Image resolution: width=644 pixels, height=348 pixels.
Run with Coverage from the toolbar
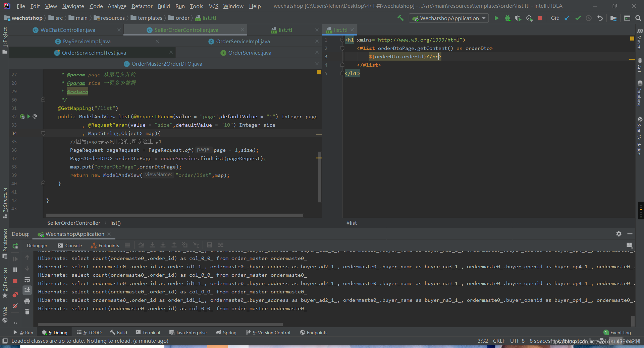pos(518,18)
